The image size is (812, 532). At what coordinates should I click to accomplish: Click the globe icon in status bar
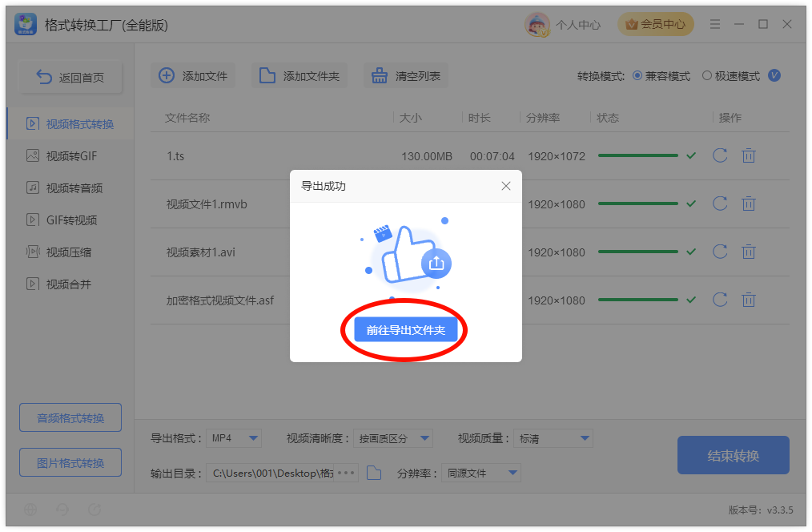(30, 510)
